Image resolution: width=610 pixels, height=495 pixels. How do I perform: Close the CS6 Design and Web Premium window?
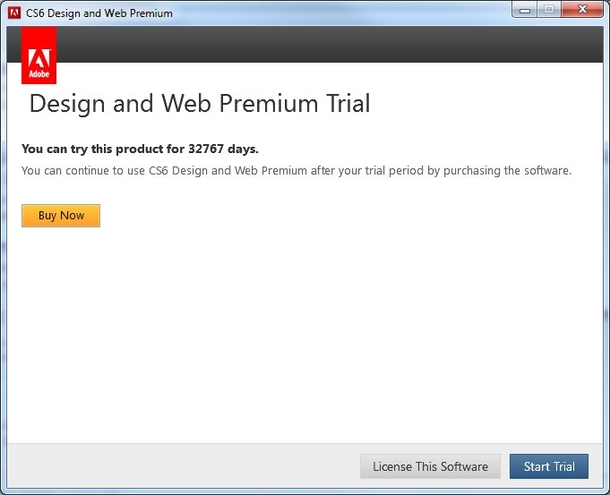point(582,9)
